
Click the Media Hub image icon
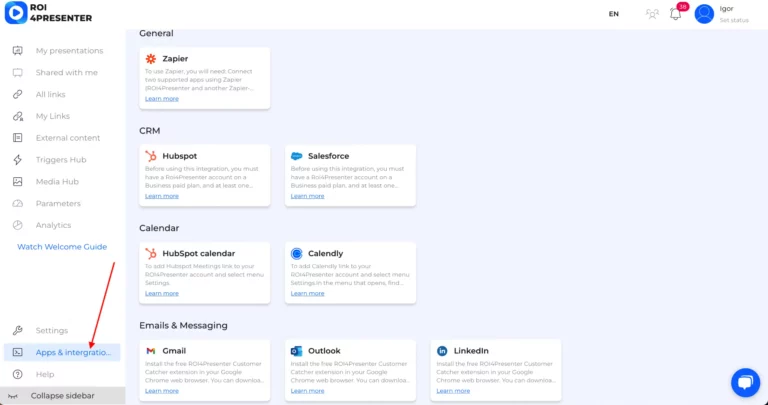coord(18,181)
